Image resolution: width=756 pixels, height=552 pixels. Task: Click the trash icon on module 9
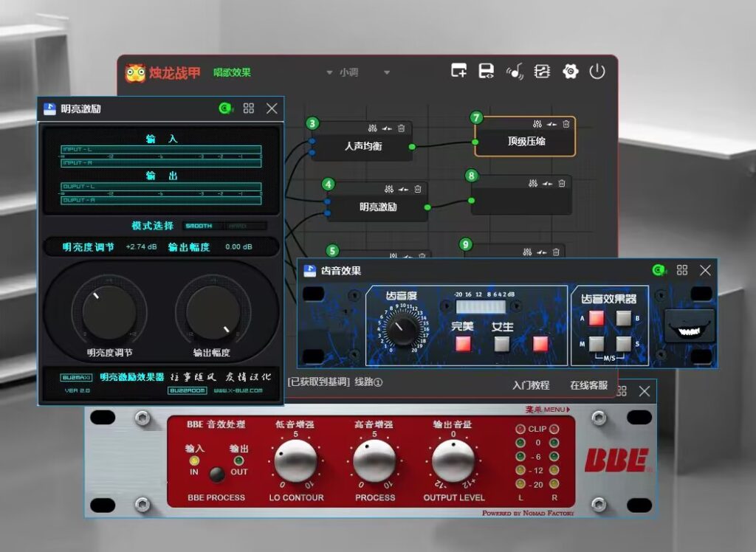pos(556,252)
